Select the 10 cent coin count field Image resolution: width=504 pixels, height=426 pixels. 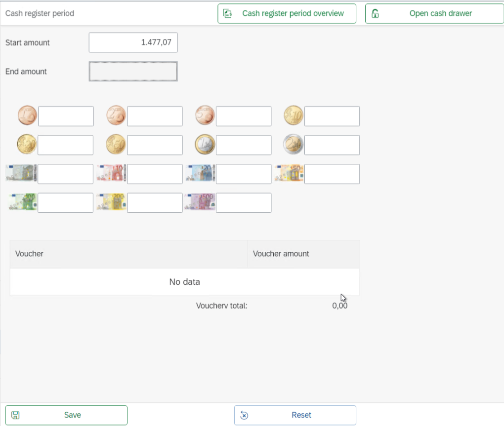coord(332,116)
